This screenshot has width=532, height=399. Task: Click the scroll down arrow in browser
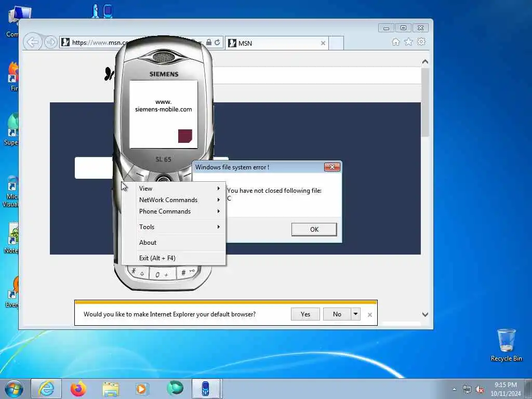click(425, 314)
